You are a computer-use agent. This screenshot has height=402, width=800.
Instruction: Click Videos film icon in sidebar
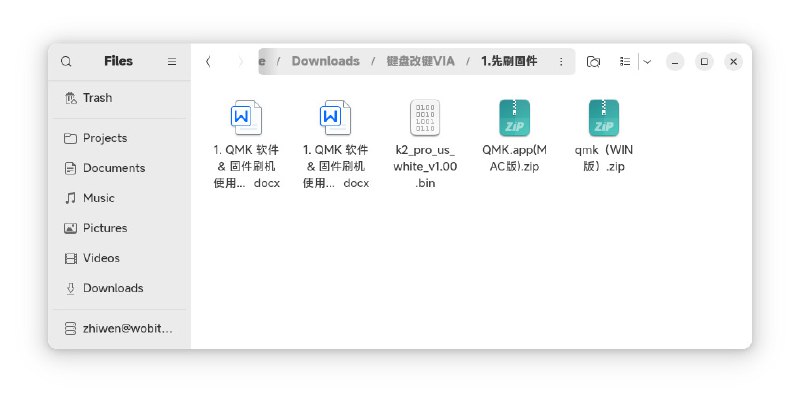pos(70,258)
